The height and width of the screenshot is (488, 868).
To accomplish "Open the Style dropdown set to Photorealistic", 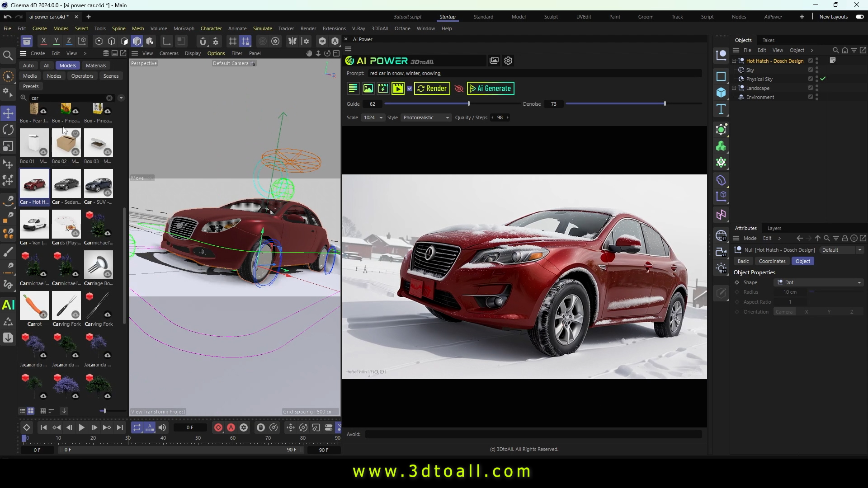I will [x=425, y=117].
